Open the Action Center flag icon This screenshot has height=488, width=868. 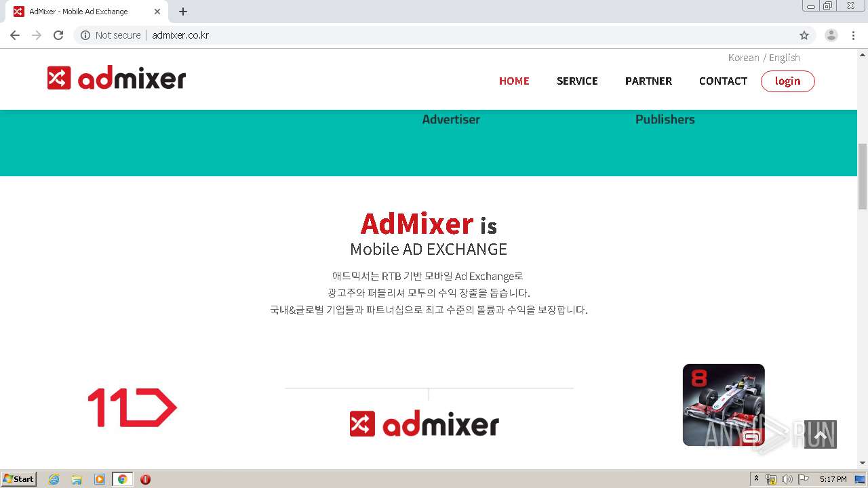[x=804, y=479]
